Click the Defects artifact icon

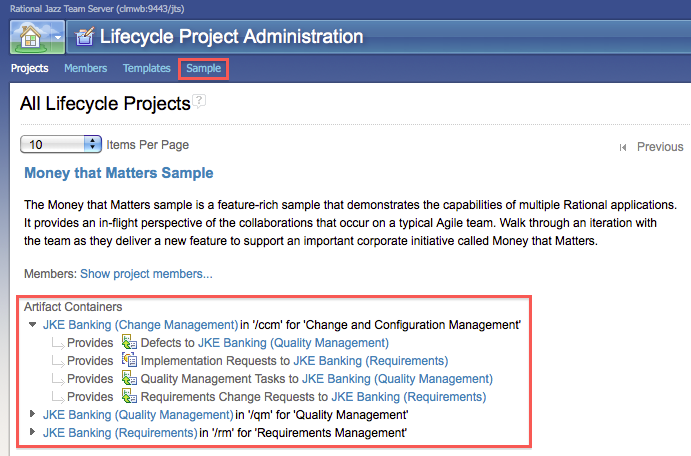tap(128, 343)
